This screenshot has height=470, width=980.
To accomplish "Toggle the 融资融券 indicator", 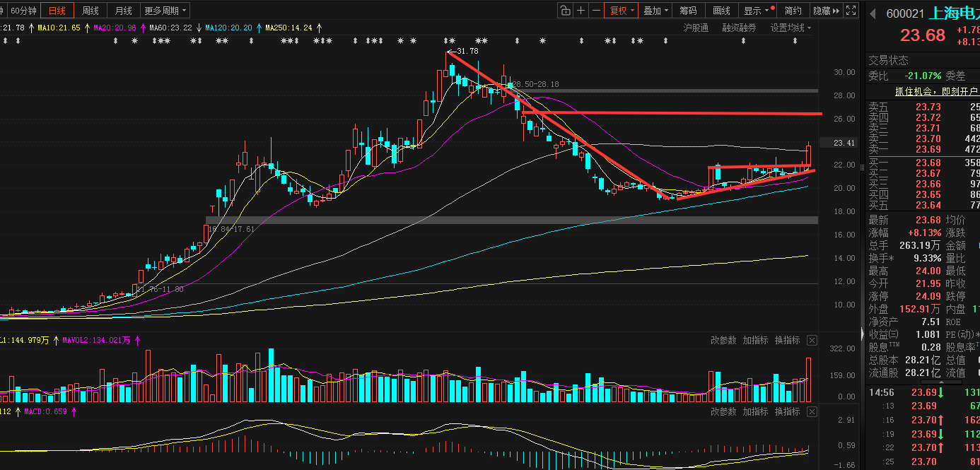I will click(x=739, y=28).
